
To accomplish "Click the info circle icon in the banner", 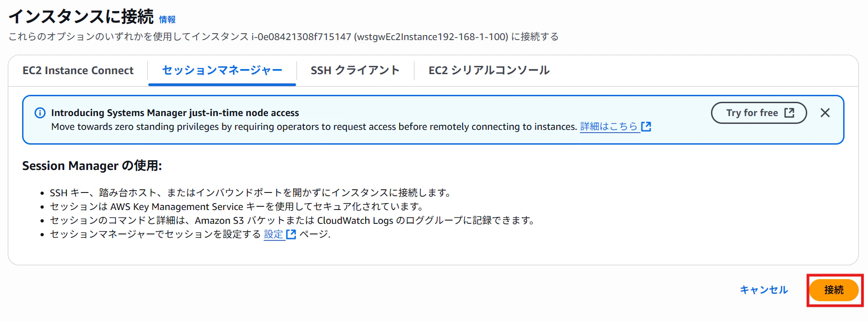I will pos(40,113).
